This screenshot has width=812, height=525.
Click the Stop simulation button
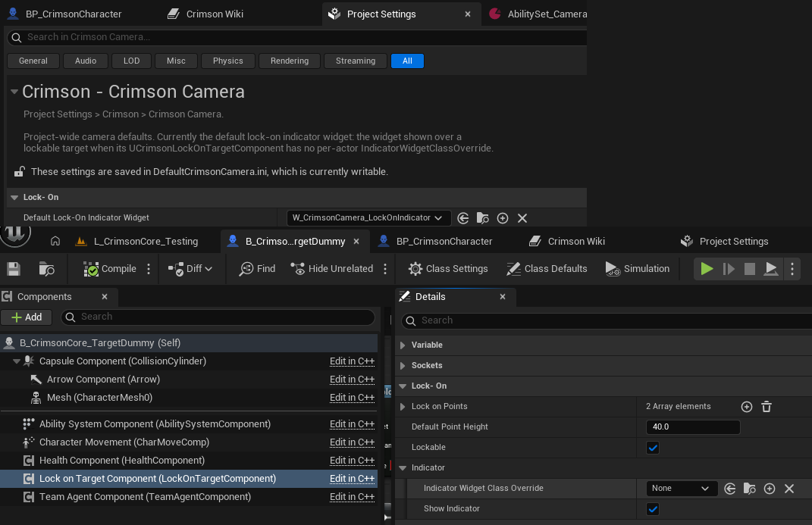pyautogui.click(x=749, y=268)
